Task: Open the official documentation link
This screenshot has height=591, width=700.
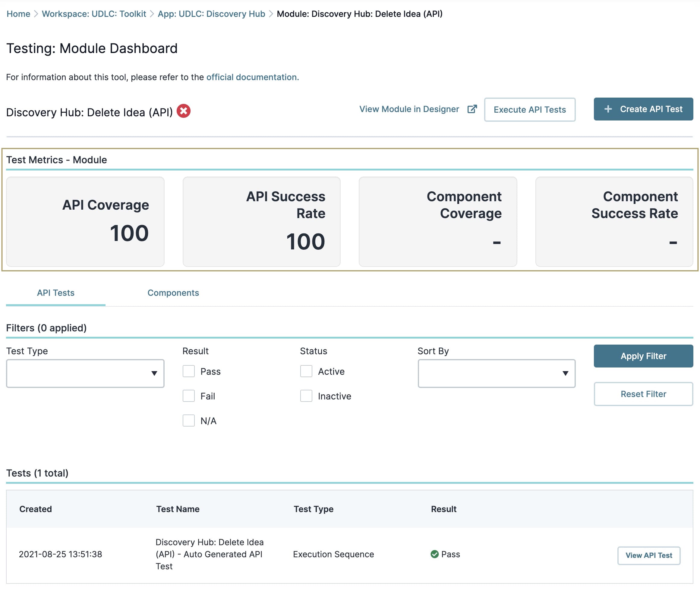Action: pyautogui.click(x=252, y=77)
